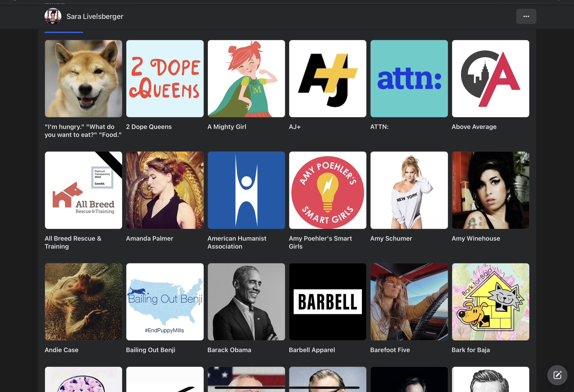This screenshot has height=392, width=574.
Task: Click the Above Average title link
Action: click(x=474, y=127)
